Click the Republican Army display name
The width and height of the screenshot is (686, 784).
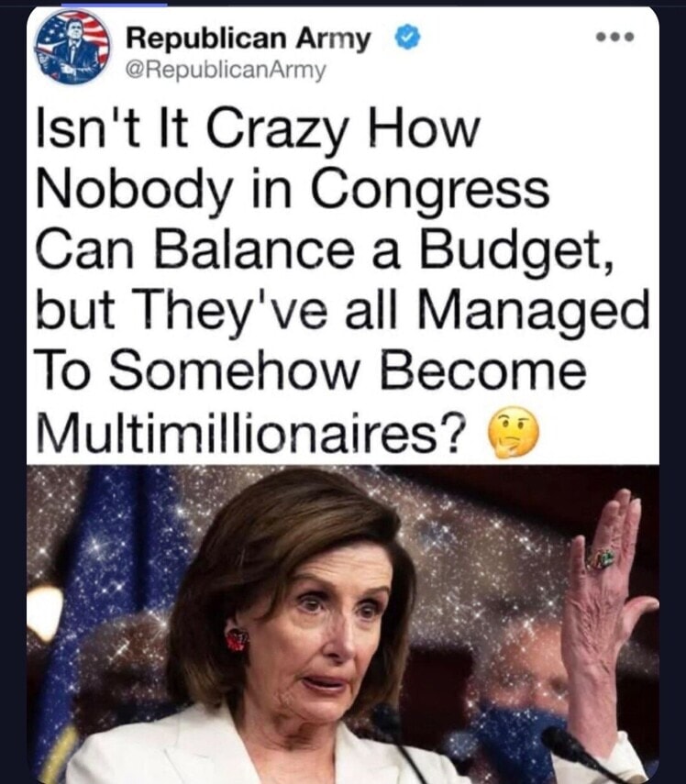[249, 38]
